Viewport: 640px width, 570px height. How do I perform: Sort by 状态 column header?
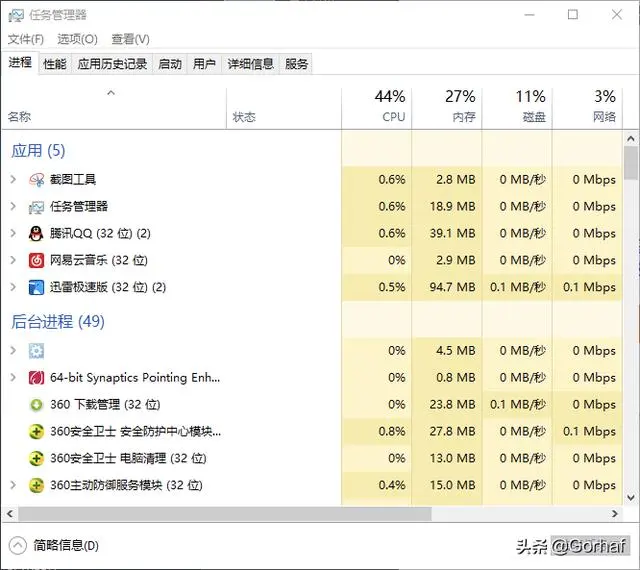[x=284, y=108]
